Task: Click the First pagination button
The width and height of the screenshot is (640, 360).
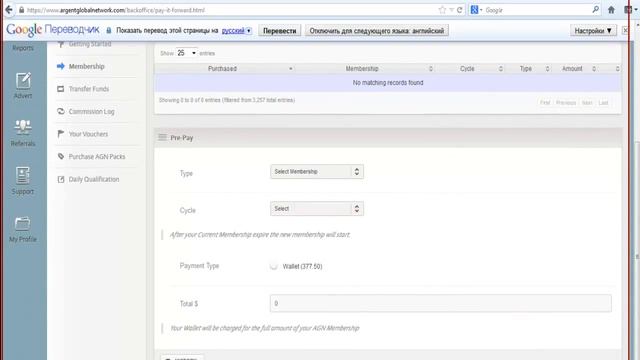Action: coord(545,102)
